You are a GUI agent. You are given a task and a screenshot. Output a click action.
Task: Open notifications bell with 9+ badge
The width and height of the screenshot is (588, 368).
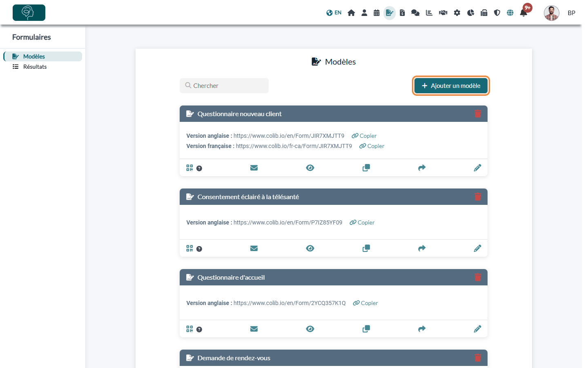[x=524, y=13]
